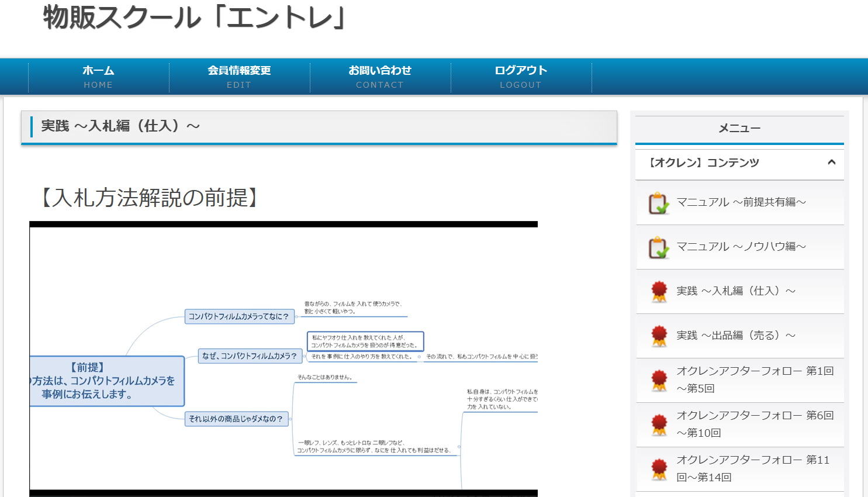Click ribbon icon beside アフターフォロー 第1回～第5回

coord(659,381)
